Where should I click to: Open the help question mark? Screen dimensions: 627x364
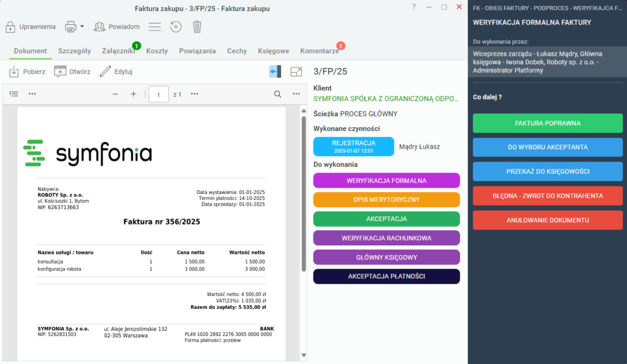414,7
